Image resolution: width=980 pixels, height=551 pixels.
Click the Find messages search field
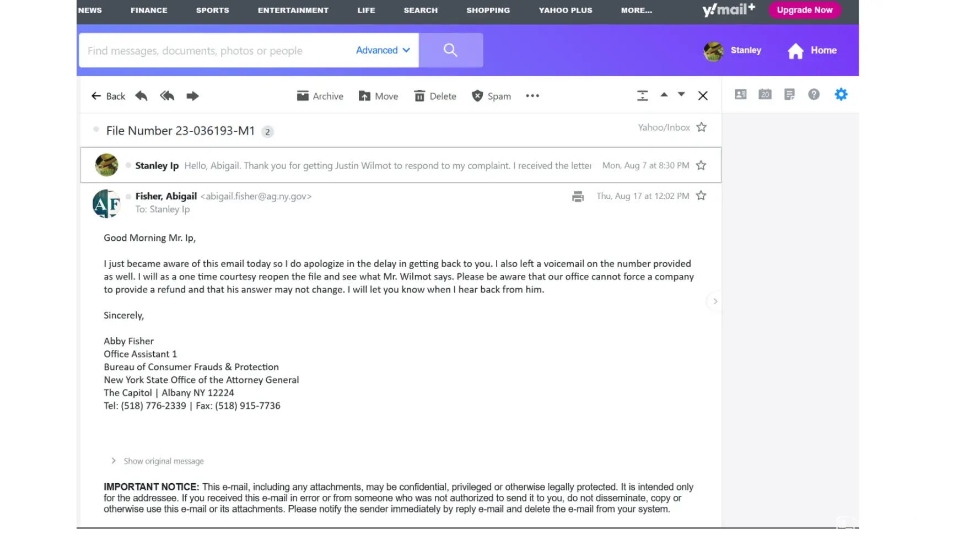point(218,50)
